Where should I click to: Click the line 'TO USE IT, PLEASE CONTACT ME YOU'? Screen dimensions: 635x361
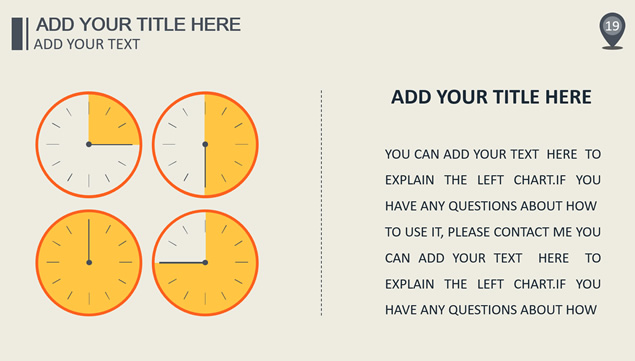click(493, 232)
